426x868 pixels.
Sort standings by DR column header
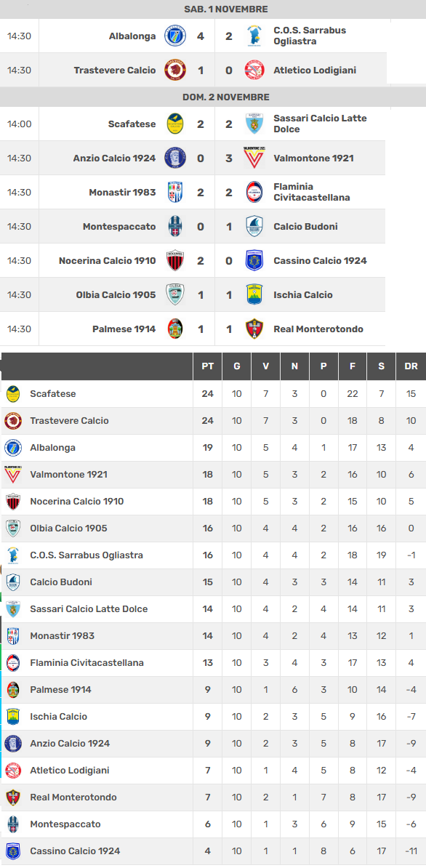[x=411, y=366]
